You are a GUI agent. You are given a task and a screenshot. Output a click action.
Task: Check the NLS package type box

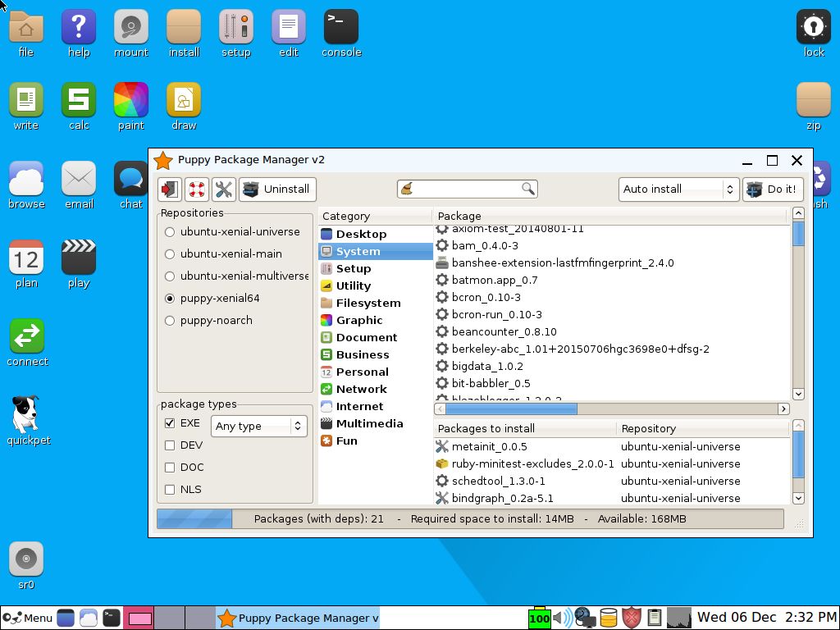pyautogui.click(x=168, y=489)
